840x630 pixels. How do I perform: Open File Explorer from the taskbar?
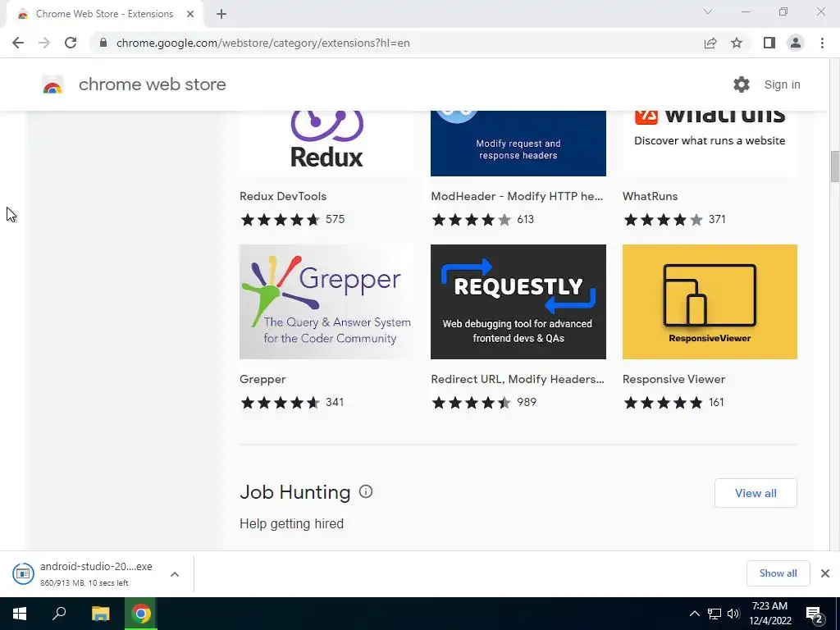pos(100,614)
